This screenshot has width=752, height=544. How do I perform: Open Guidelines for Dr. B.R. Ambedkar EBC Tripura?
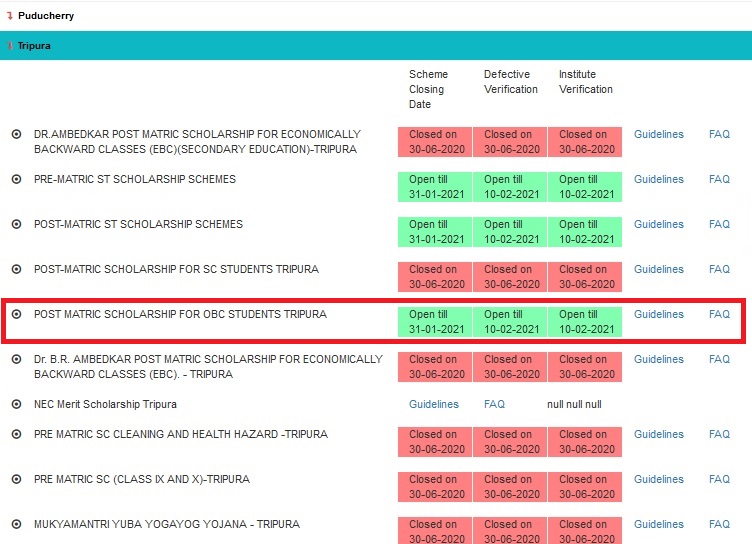click(658, 359)
